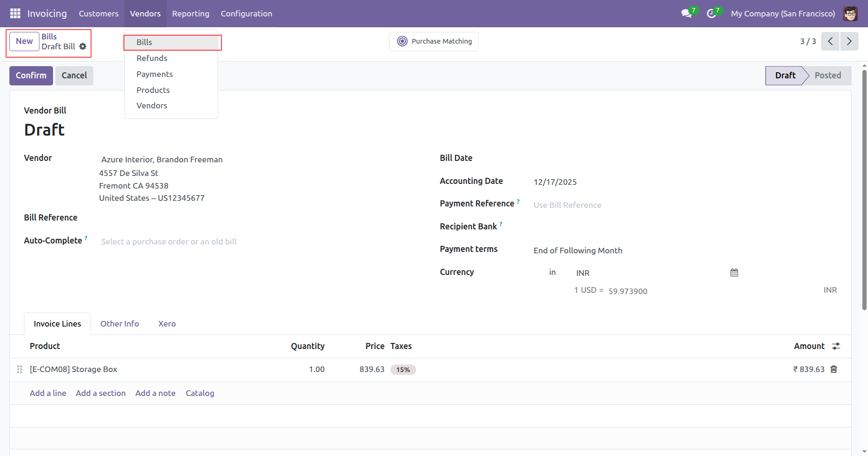The image size is (868, 456).
Task: Go to the previous record arrow
Action: (830, 41)
